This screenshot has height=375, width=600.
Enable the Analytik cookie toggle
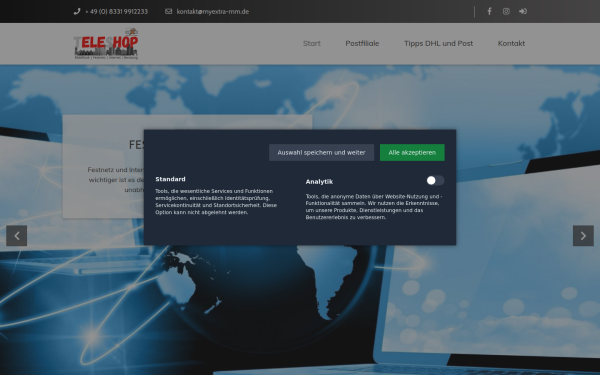click(x=435, y=181)
